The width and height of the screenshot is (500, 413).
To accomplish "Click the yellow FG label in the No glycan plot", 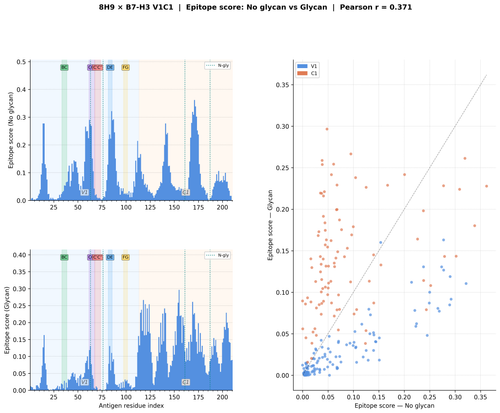I will tap(125, 67).
